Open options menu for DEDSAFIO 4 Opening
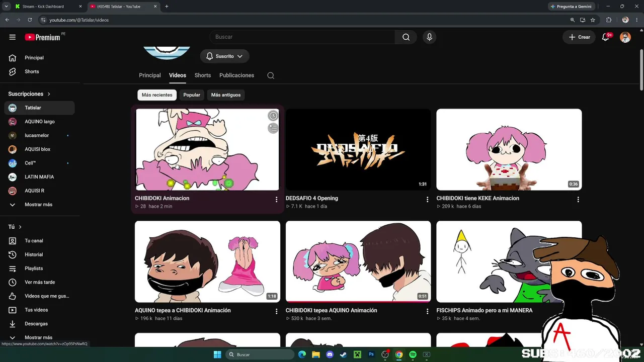 tap(427, 200)
